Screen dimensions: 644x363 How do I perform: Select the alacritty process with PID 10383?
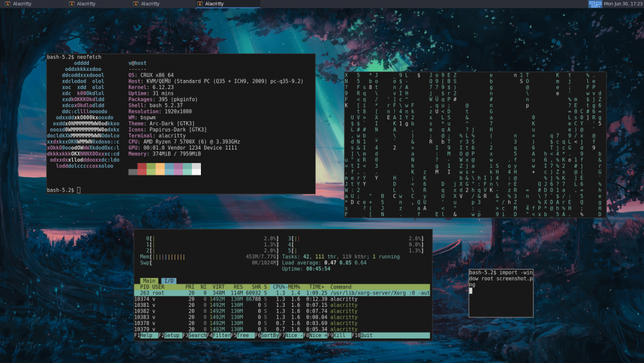(282, 317)
